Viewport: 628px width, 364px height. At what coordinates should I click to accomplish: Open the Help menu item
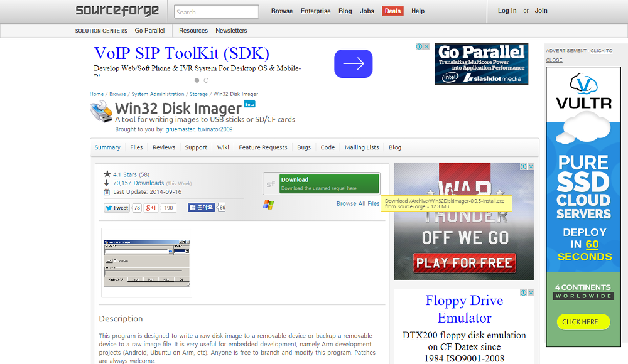(418, 11)
